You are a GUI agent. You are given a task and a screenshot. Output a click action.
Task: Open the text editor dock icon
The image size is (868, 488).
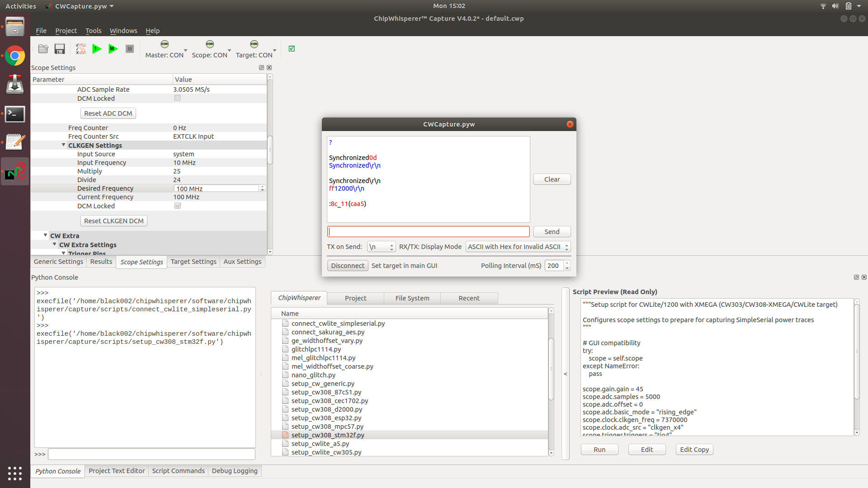click(15, 142)
